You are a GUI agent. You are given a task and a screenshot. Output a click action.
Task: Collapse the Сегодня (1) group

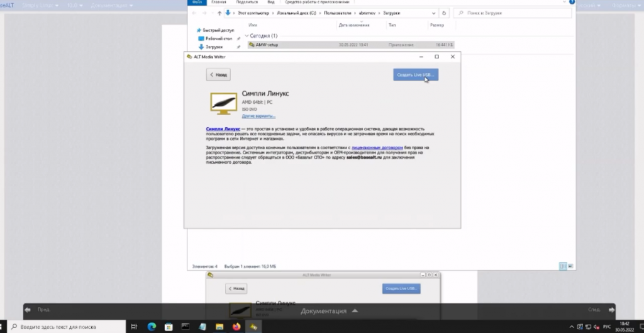click(x=247, y=36)
